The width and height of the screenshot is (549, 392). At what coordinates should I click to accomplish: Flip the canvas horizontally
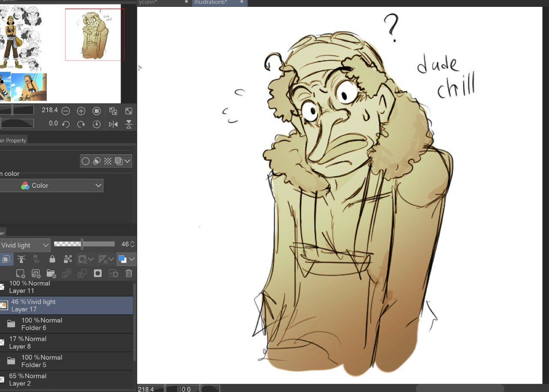(113, 124)
